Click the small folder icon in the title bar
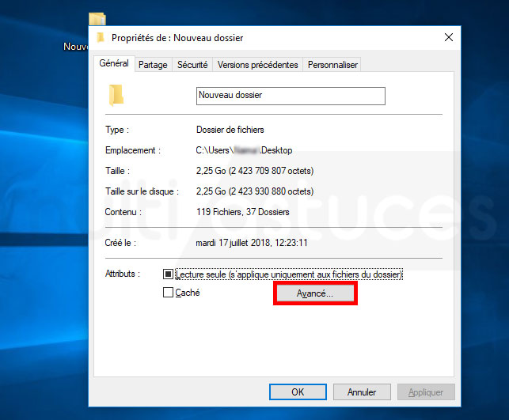Viewport: 509px width, 420px height. [x=100, y=37]
